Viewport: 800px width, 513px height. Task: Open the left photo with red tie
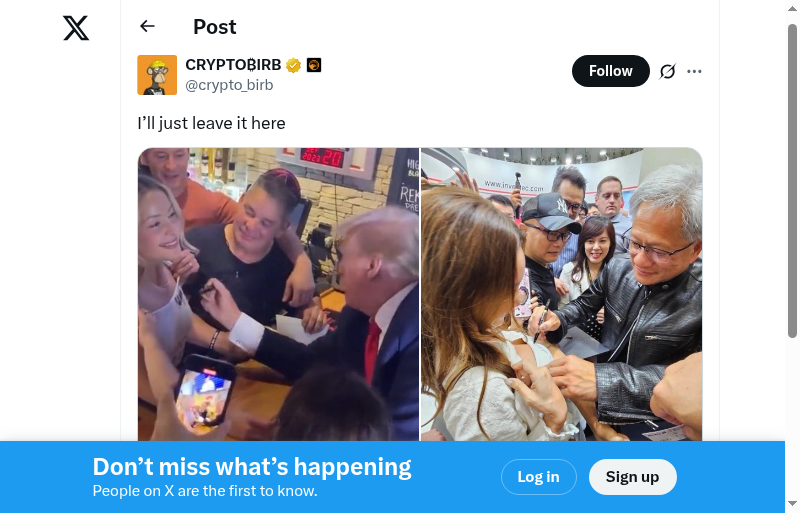coord(278,295)
